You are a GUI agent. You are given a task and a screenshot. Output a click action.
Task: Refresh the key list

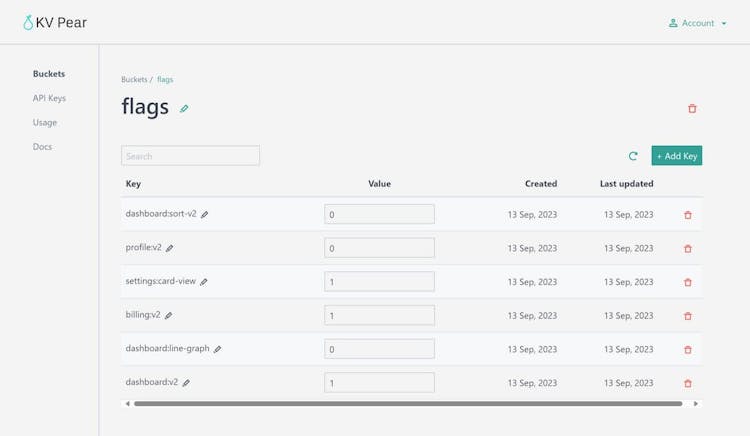click(x=633, y=156)
